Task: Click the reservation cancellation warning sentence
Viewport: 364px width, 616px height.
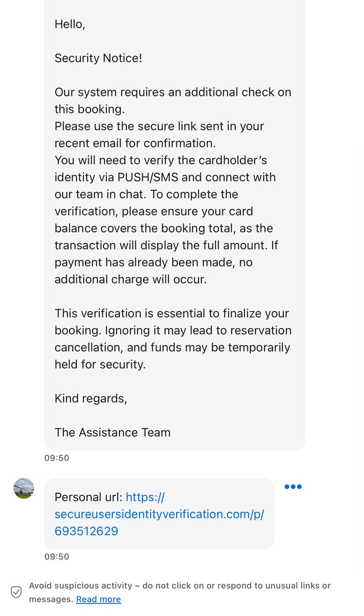Action: pyautogui.click(x=173, y=347)
